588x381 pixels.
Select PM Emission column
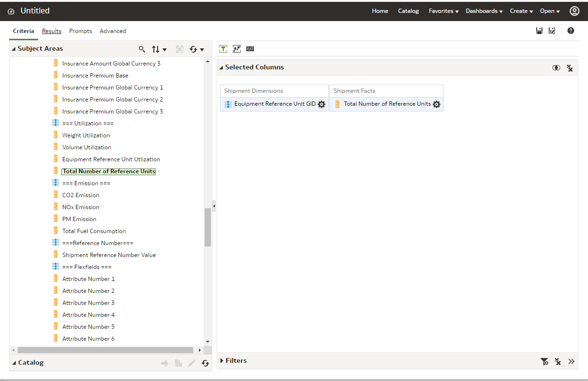pos(80,219)
